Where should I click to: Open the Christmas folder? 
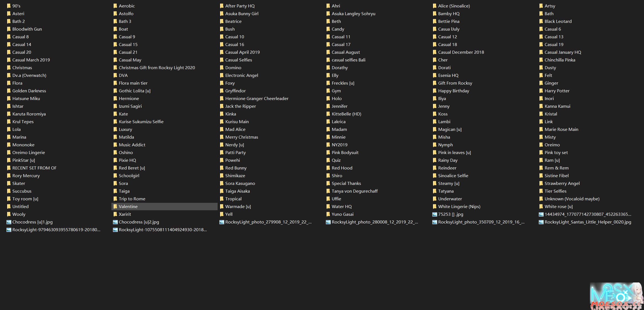pyautogui.click(x=22, y=67)
